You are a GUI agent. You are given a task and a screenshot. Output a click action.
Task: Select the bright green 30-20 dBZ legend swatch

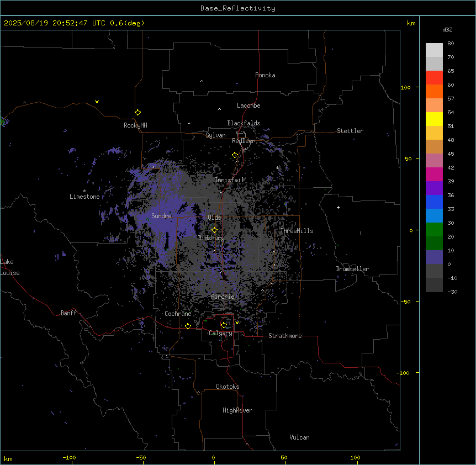click(x=434, y=230)
